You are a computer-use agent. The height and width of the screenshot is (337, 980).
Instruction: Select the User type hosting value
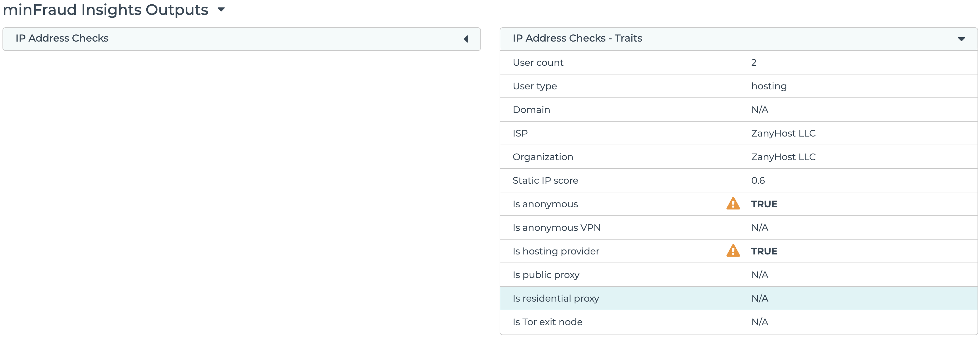pyautogui.click(x=768, y=86)
